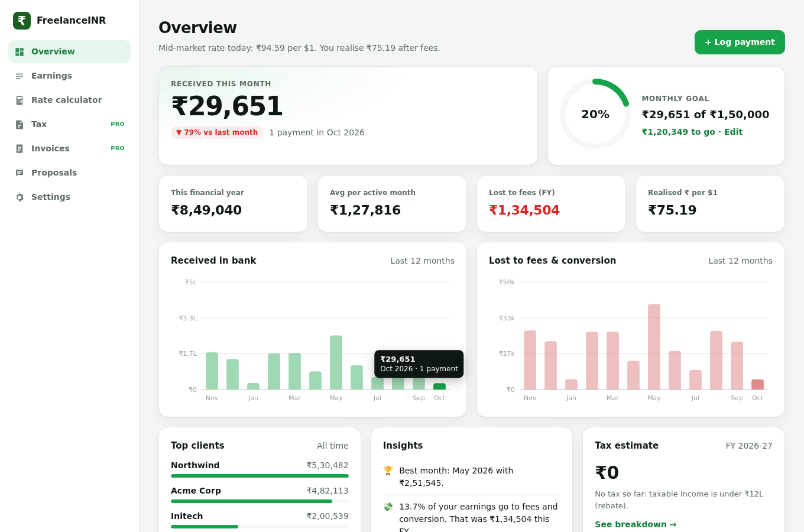Open Settings with the gear icon

[20, 197]
